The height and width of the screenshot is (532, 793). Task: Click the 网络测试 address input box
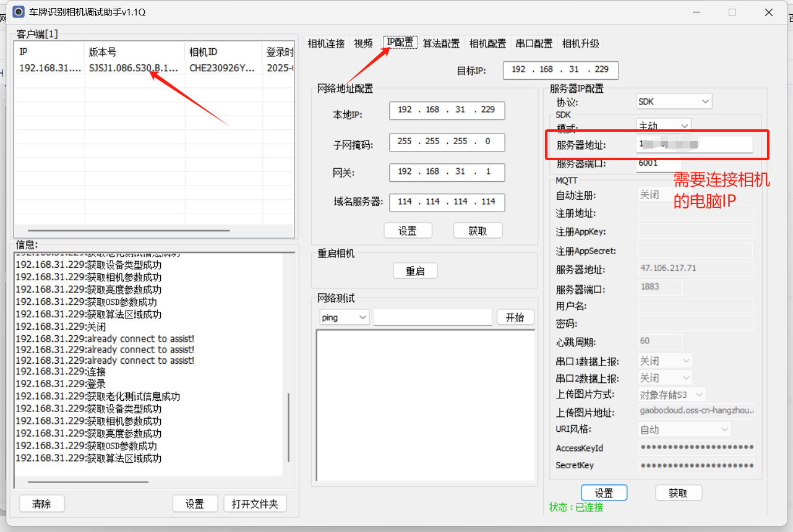point(432,317)
